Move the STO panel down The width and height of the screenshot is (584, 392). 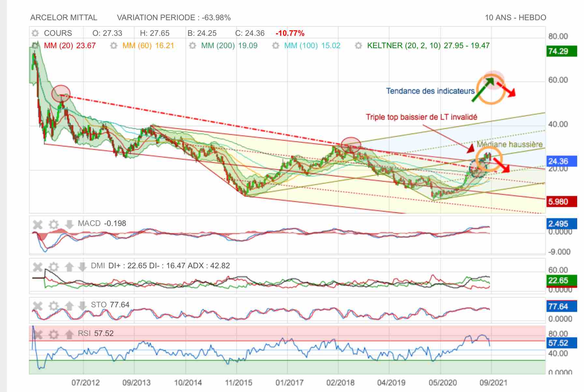[x=82, y=306]
